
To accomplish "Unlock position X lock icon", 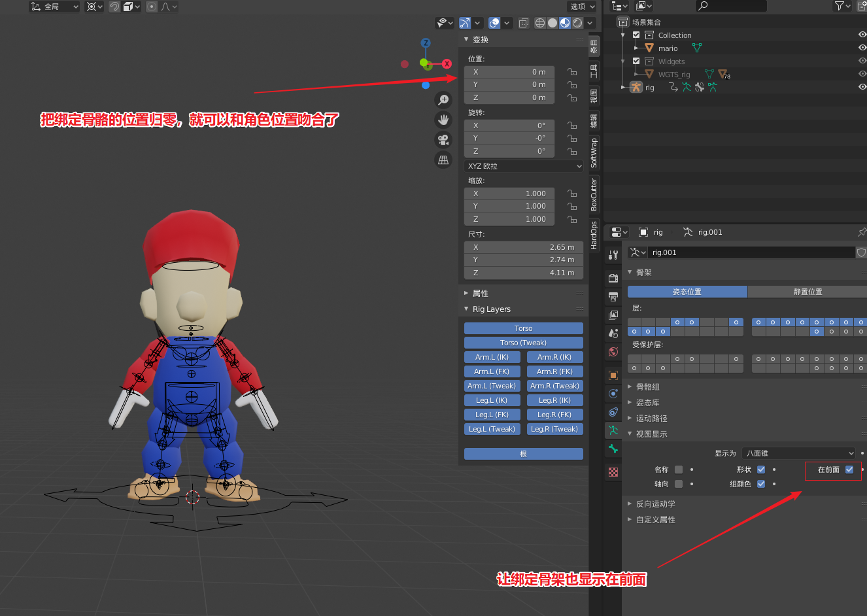I will pos(572,72).
